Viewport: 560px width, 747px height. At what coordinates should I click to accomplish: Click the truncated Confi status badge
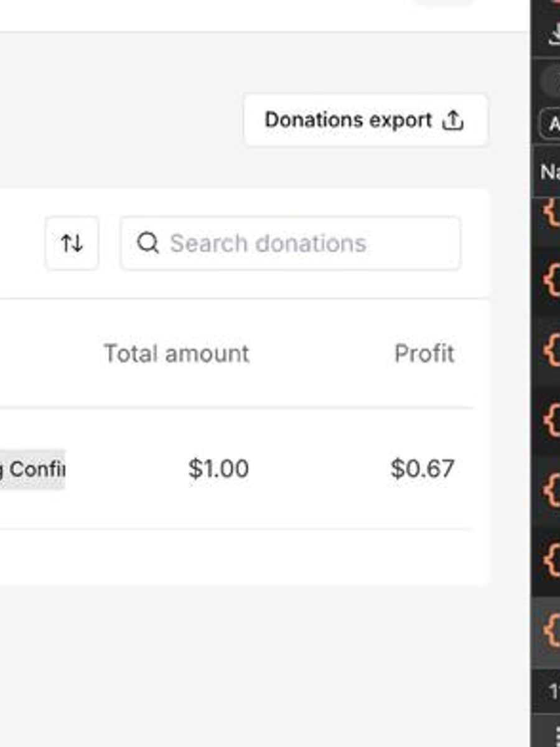32,469
